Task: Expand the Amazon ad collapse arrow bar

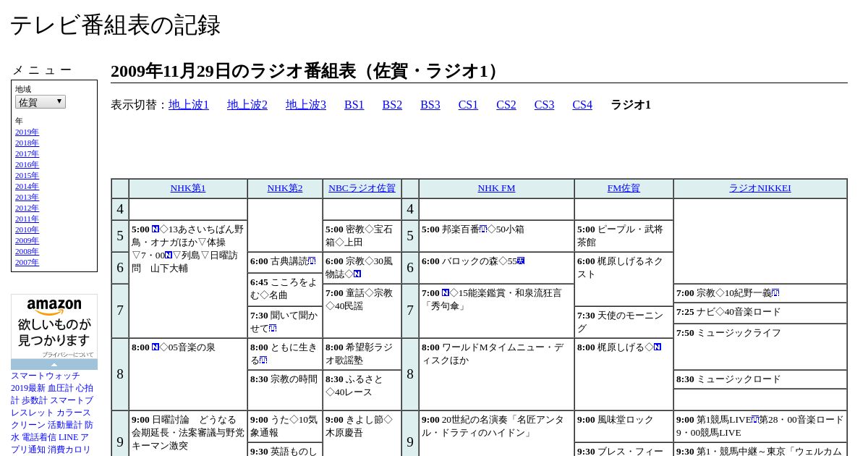Action: (x=54, y=364)
